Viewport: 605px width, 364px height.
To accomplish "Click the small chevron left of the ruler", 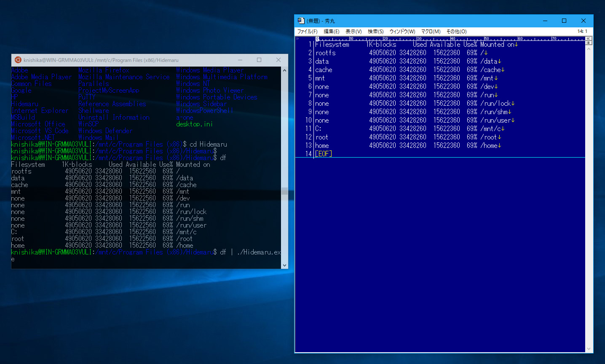I will (x=297, y=38).
